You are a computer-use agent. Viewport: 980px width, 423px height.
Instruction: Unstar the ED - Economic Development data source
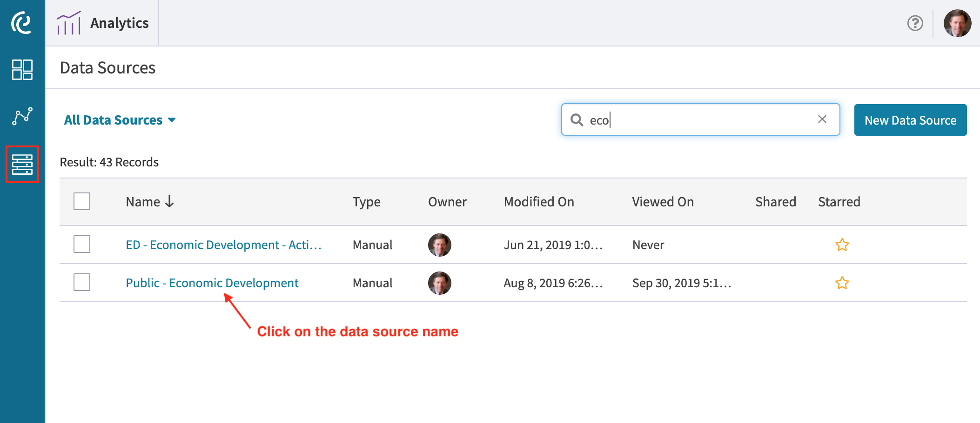pyautogui.click(x=842, y=245)
